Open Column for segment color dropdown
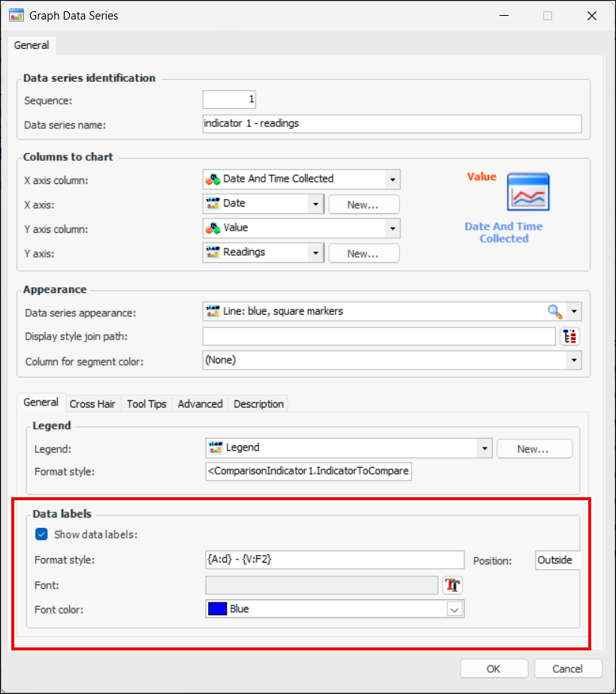The image size is (616, 694). tap(574, 361)
